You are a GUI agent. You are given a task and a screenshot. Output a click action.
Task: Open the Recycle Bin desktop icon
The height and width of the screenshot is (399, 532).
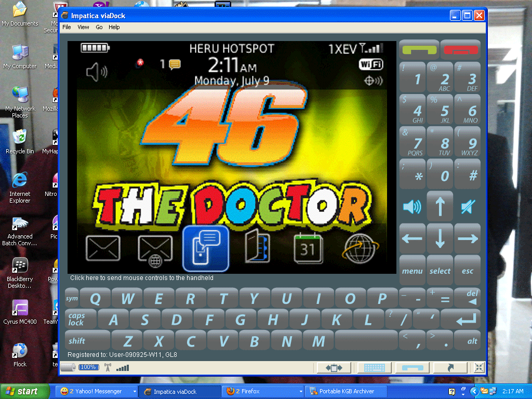20,142
